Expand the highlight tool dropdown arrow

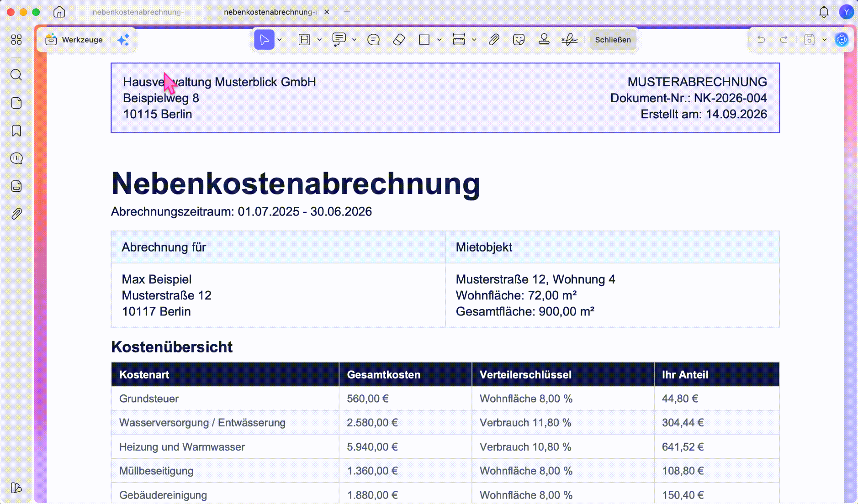pos(319,40)
